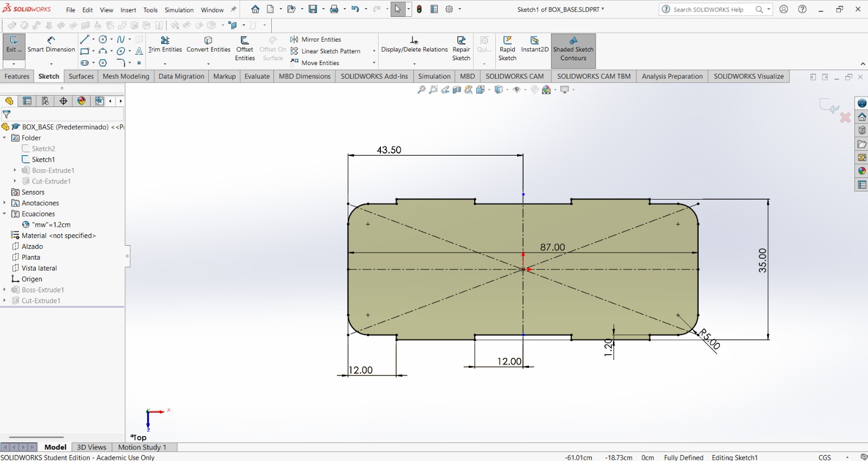
Task: Click the Exit Sketch button
Action: 14,44
